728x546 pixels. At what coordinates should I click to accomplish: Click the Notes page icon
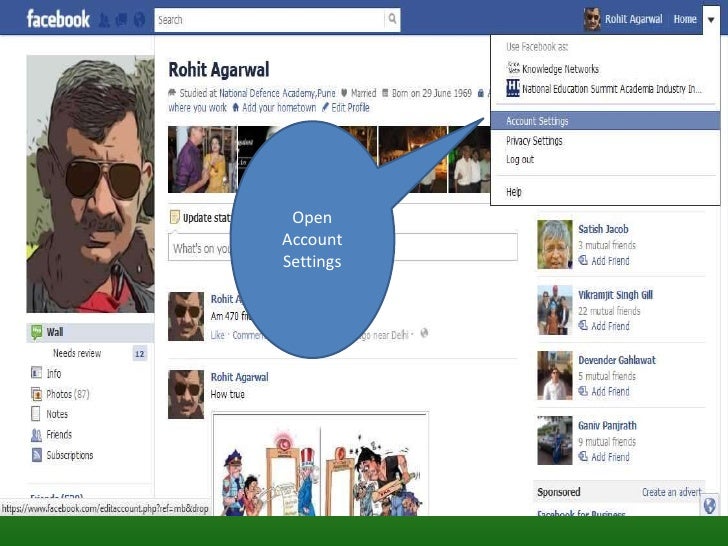coord(36,413)
